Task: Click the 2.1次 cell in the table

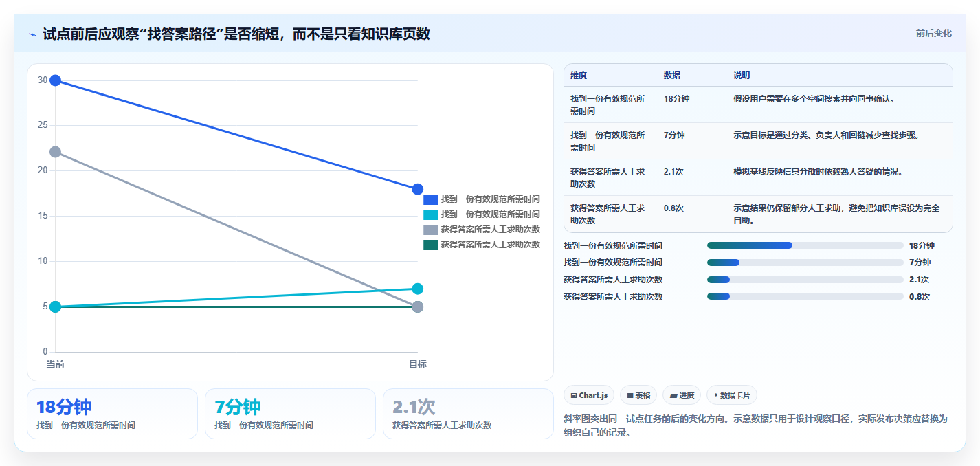Action: tap(673, 171)
